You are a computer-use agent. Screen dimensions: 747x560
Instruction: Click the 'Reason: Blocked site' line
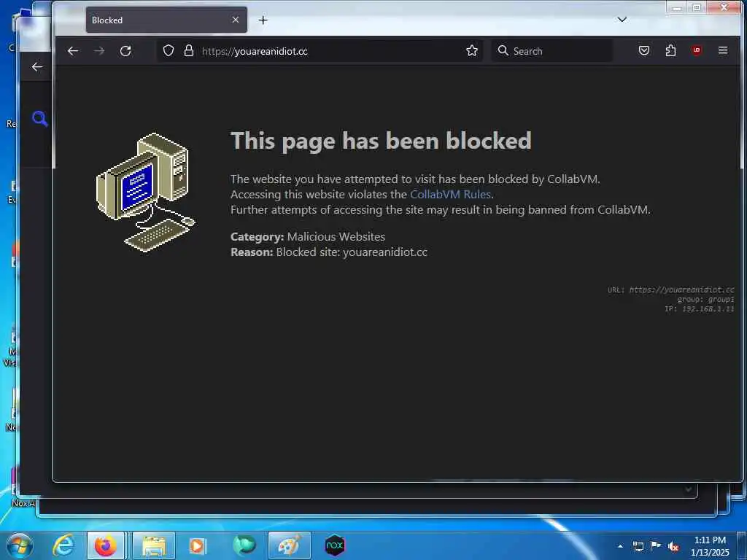tap(329, 252)
